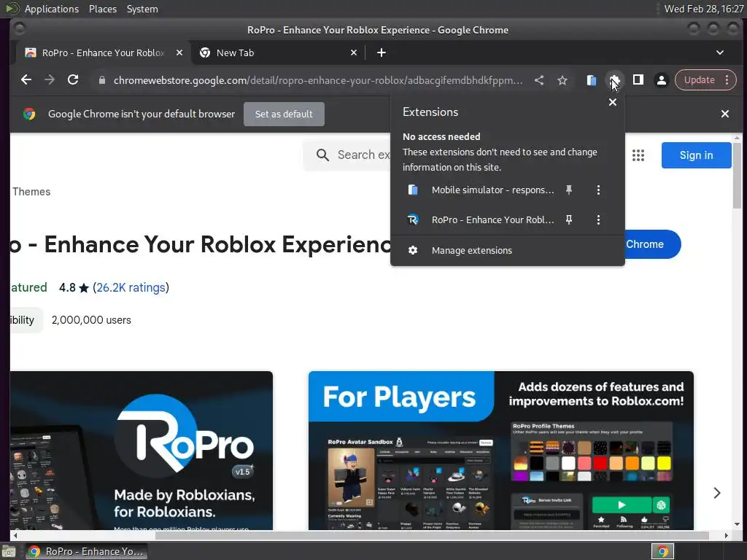Close the New Tab tab
Screen dimensions: 747x560
coord(354,52)
